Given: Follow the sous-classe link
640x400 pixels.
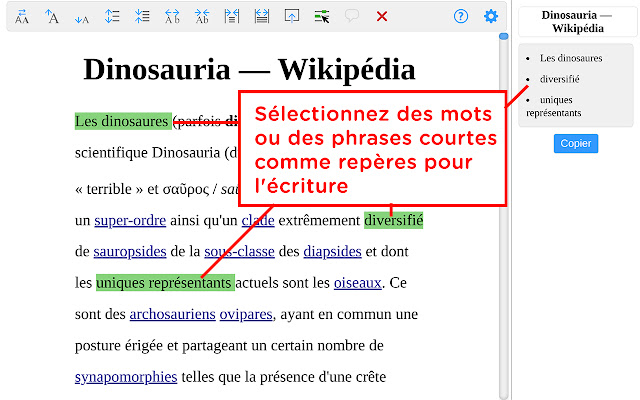Looking at the screenshot, I should coord(239,252).
